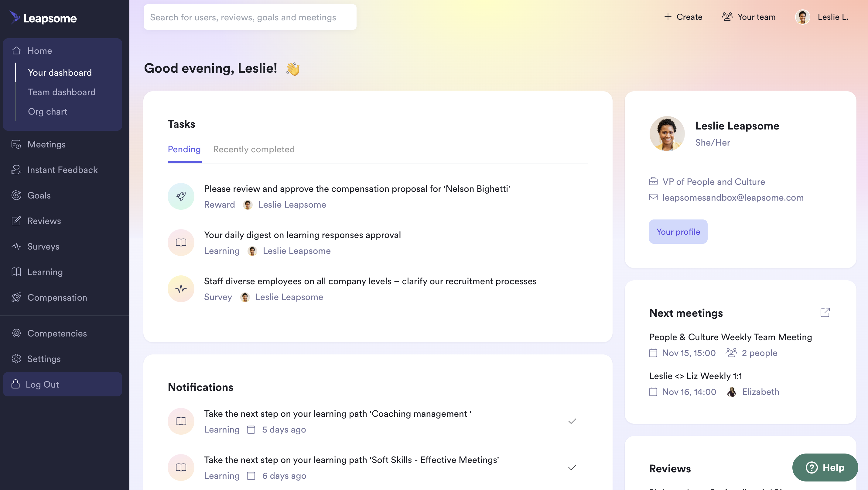Open People & Culture Weekly Team Meeting
868x490 pixels.
[x=730, y=337]
